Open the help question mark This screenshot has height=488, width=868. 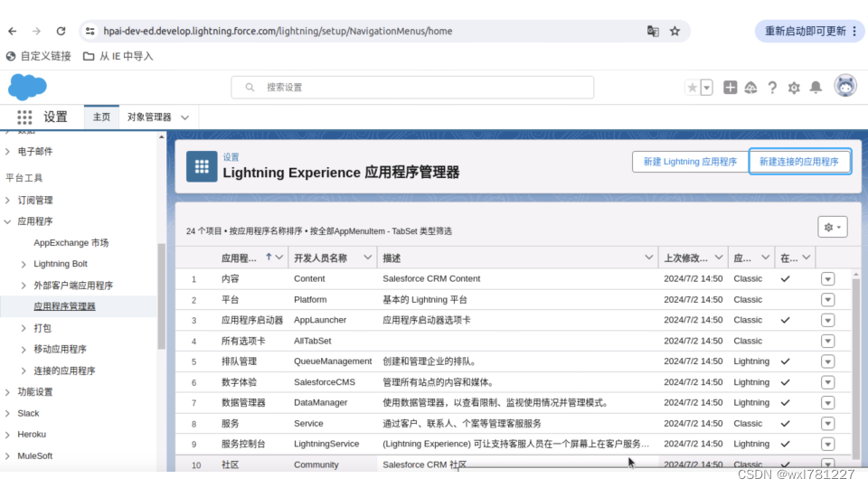(772, 88)
